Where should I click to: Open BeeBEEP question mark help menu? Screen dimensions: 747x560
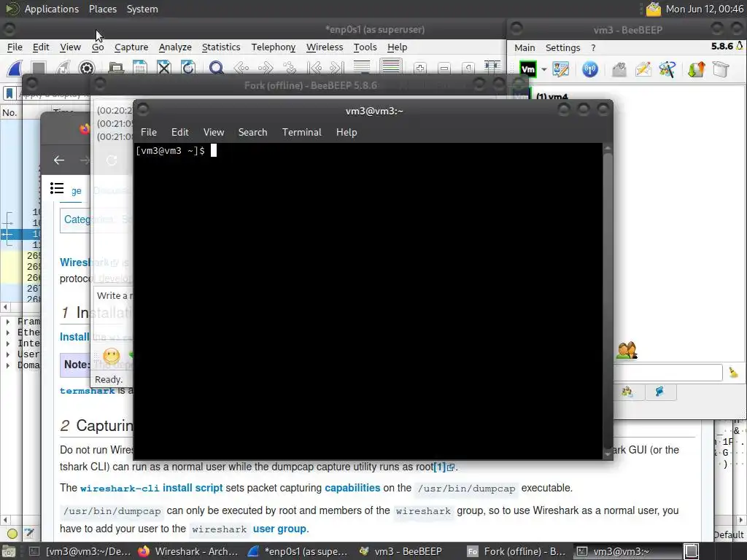pyautogui.click(x=593, y=47)
